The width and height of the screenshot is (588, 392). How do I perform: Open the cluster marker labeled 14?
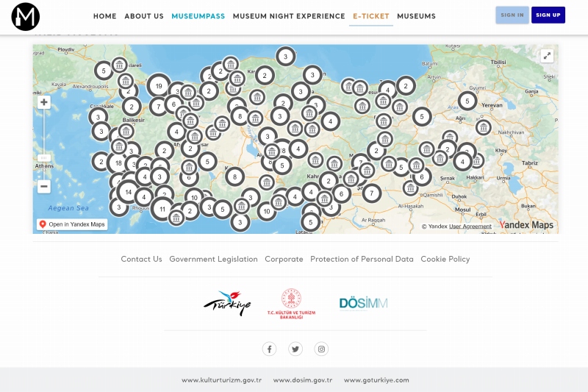(128, 192)
